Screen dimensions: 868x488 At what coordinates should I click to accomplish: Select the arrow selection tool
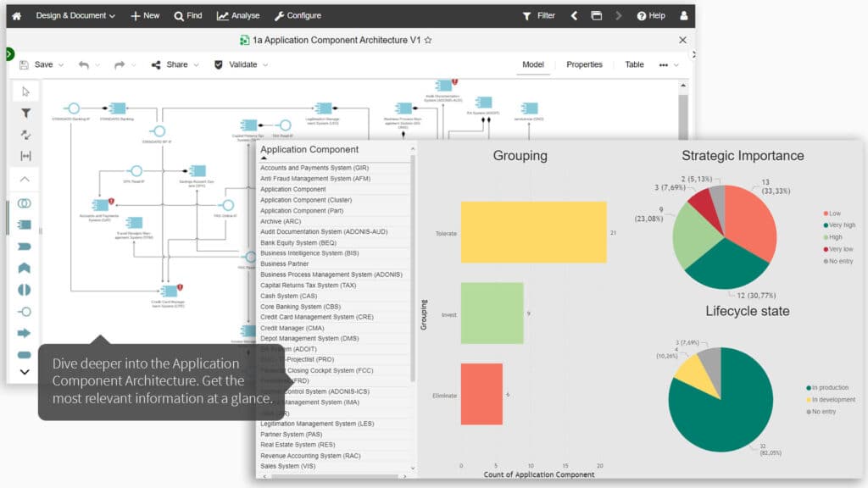(25, 91)
